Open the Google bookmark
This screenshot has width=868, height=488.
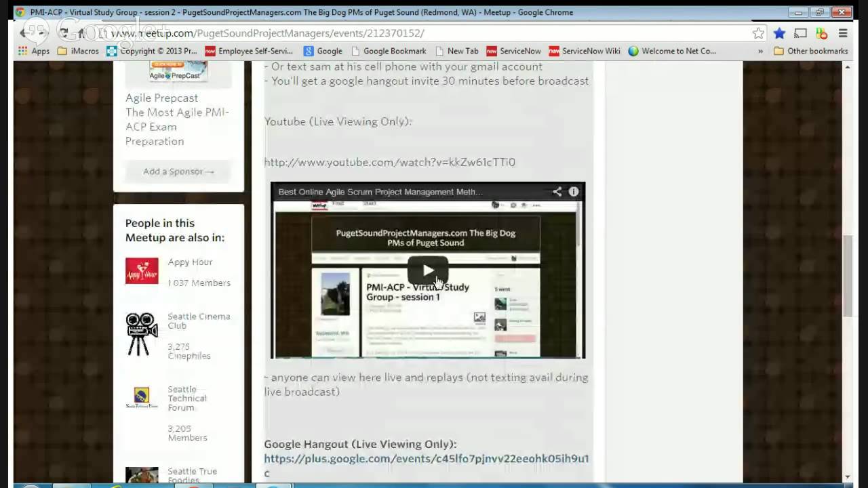tap(323, 51)
